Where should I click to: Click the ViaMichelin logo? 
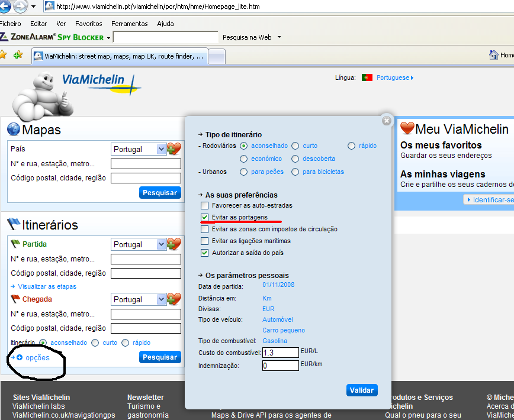[x=101, y=83]
